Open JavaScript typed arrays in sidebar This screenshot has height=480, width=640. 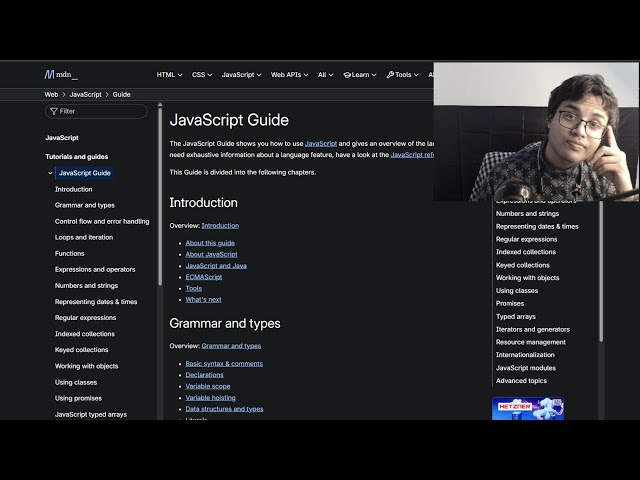(x=91, y=414)
